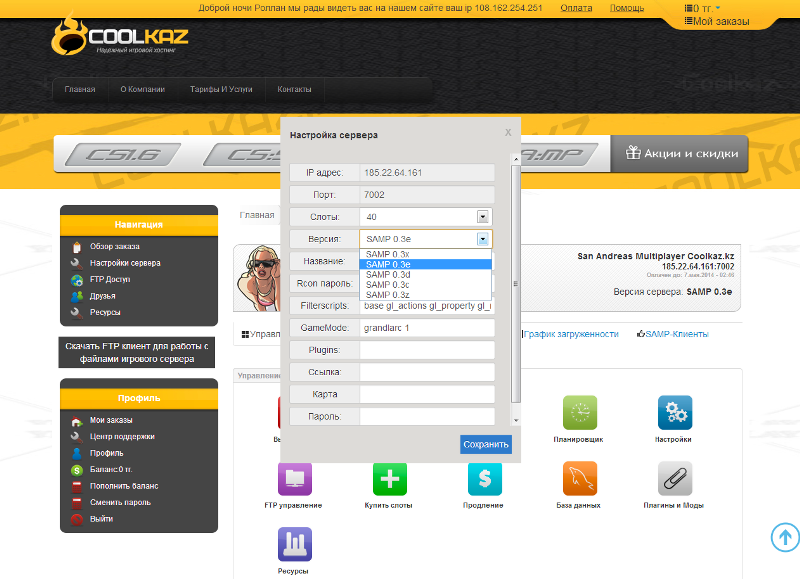Choose SAMP 0.3d from version list

coord(426,274)
